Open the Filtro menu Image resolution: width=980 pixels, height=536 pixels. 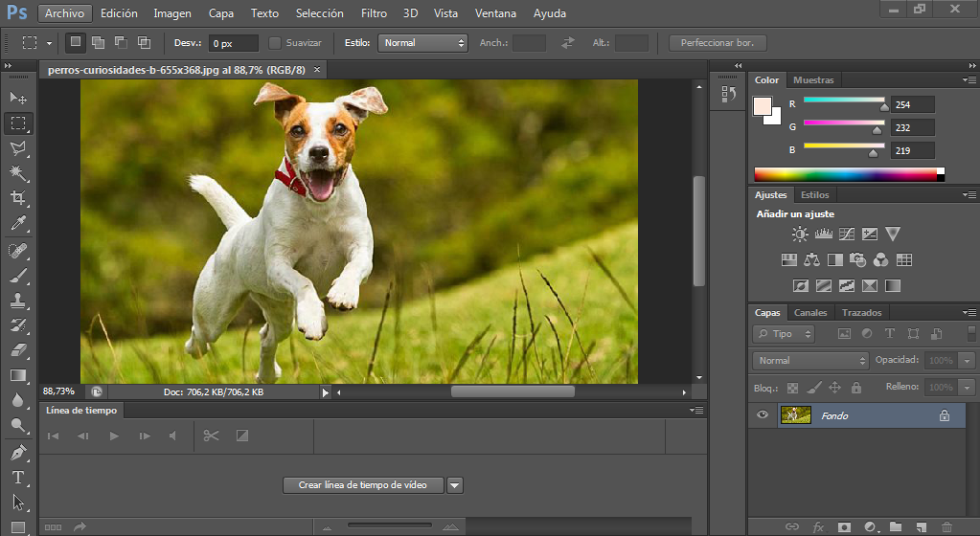click(x=374, y=13)
